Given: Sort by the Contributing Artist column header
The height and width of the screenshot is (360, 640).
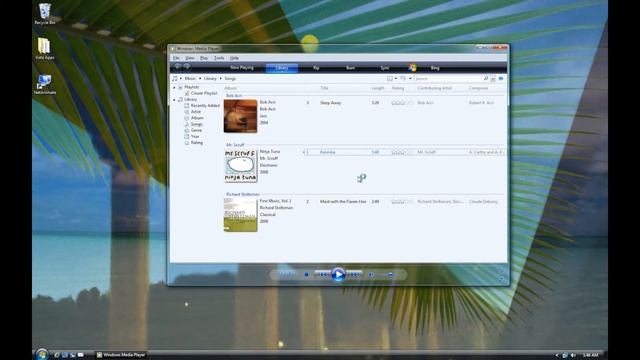Looking at the screenshot, I should pyautogui.click(x=435, y=88).
